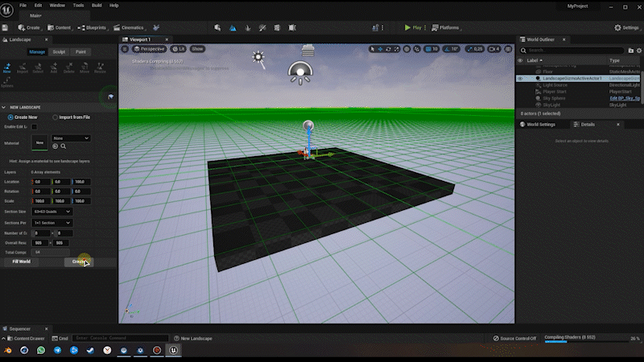Image resolution: width=644 pixels, height=362 pixels.
Task: Click the Add landscape component tool
Action: click(x=53, y=68)
